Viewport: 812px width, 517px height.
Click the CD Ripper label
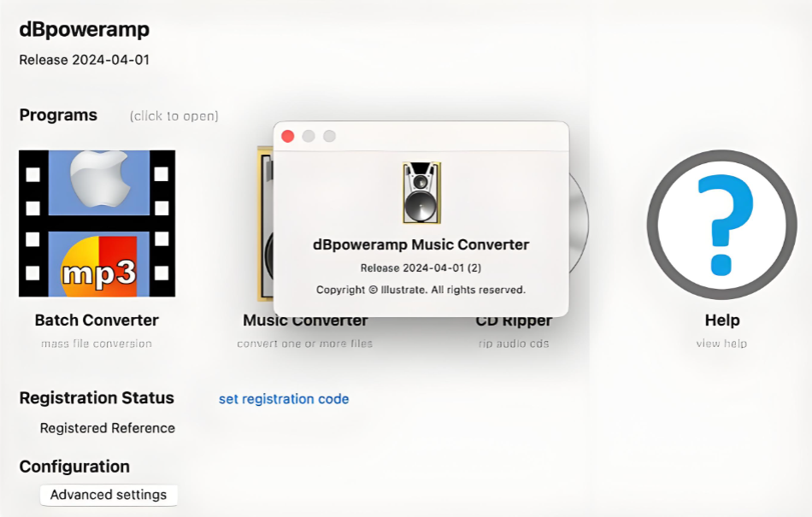(514, 322)
